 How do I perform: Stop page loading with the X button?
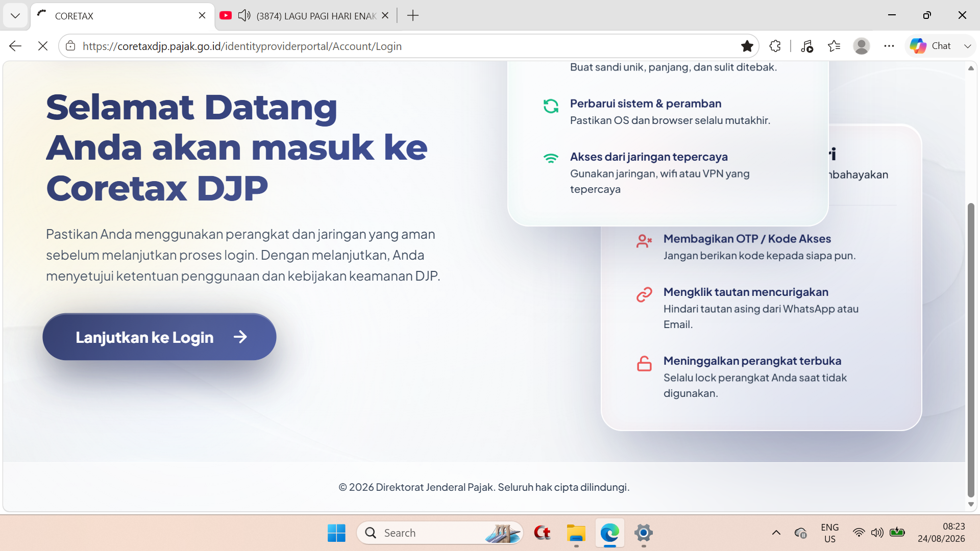click(43, 46)
